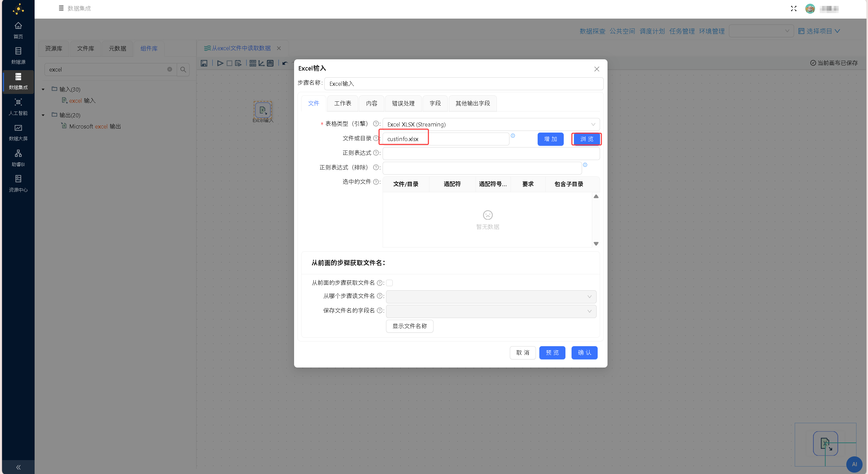Click help icon beside 正则表达式 label

(x=376, y=153)
